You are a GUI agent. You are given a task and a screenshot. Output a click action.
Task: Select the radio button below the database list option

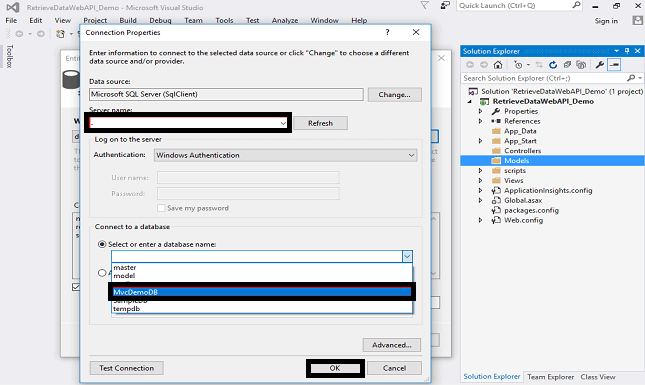click(x=102, y=273)
